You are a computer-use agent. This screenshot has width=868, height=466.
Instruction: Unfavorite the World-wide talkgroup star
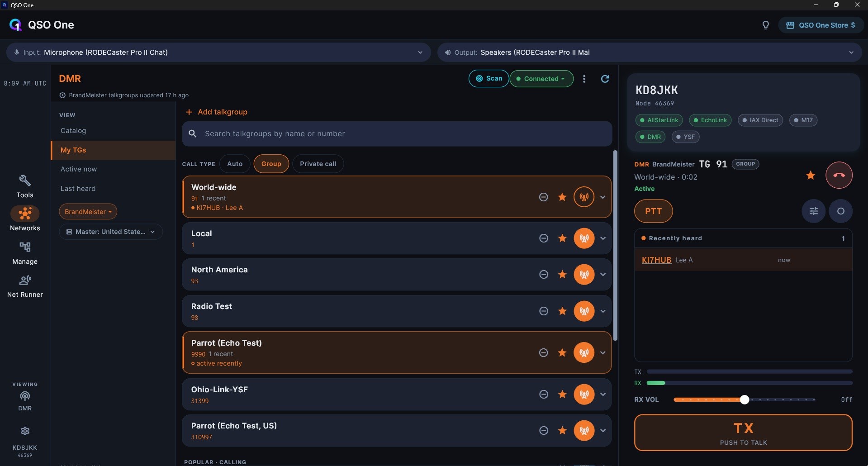562,197
